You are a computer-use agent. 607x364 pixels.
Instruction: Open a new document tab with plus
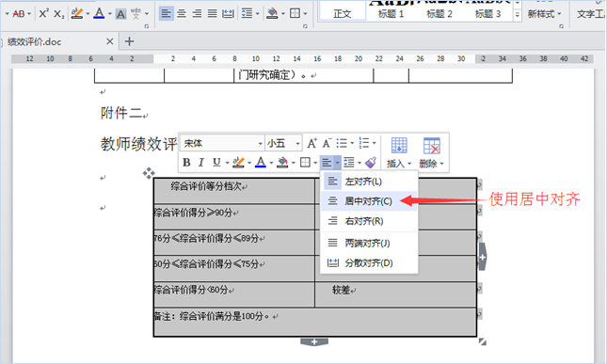point(129,41)
